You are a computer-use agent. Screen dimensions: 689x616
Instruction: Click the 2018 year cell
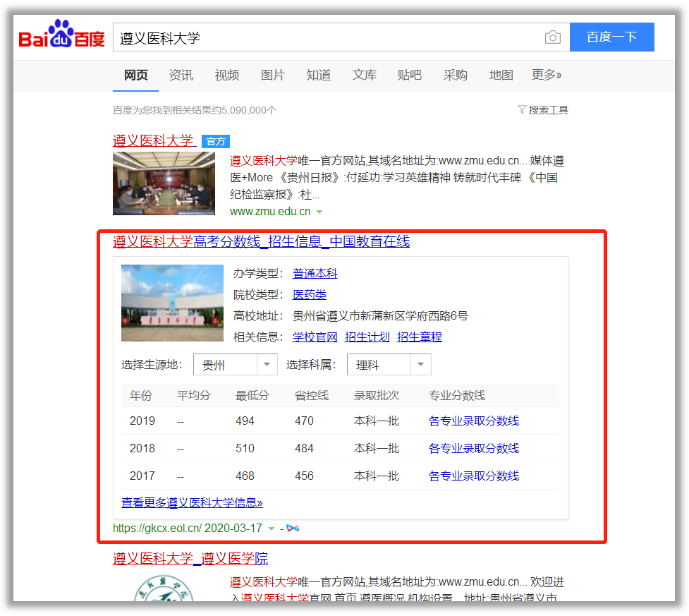click(x=142, y=448)
